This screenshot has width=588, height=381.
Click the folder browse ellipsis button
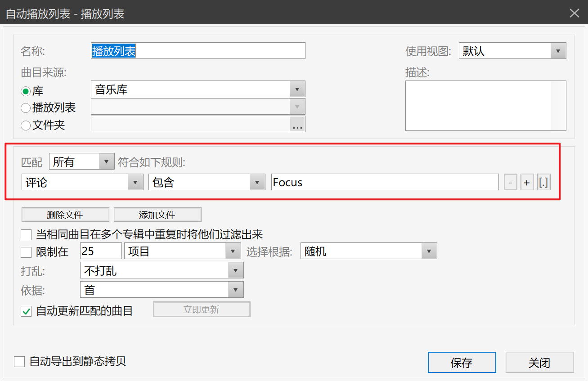(297, 125)
